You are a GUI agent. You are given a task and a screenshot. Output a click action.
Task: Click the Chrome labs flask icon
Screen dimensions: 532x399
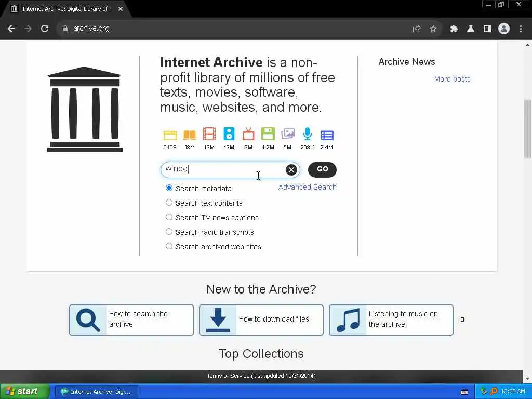[470, 29]
